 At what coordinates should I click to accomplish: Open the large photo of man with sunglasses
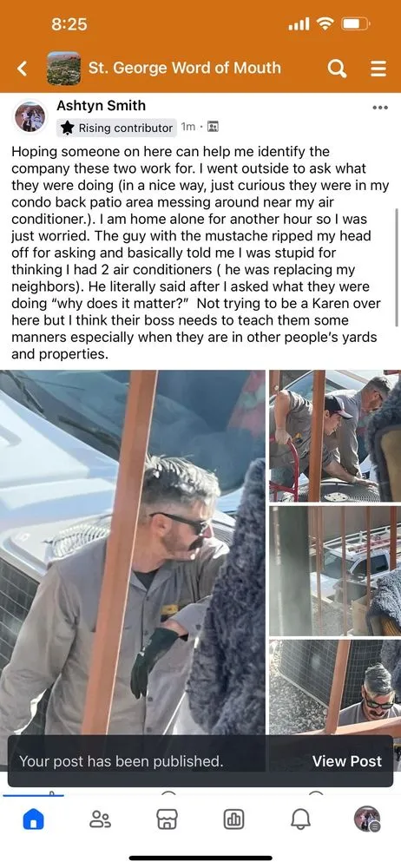133,552
